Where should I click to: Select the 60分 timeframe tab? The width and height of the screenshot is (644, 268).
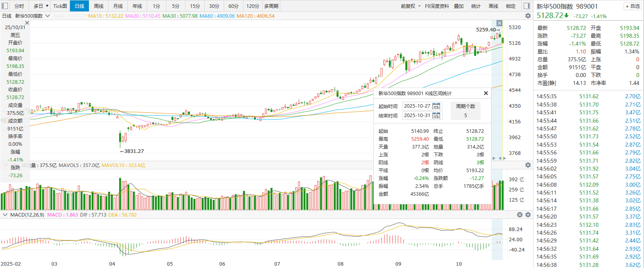coord(234,6)
